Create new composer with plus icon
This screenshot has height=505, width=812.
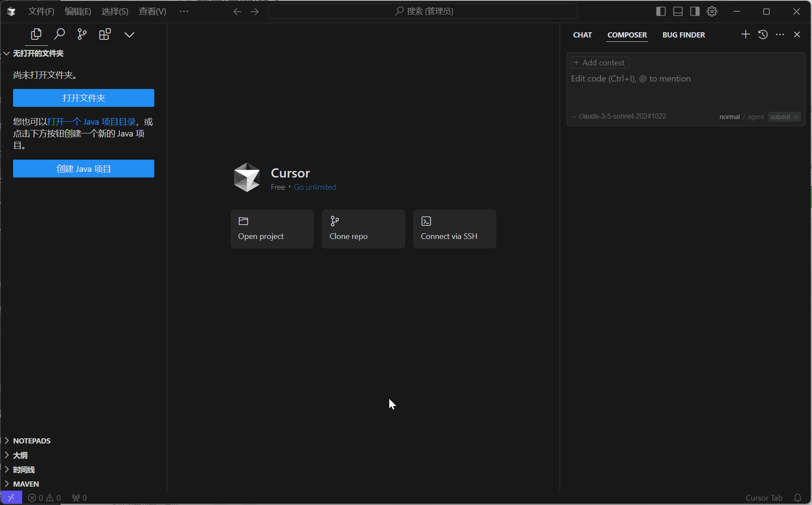[x=745, y=34]
